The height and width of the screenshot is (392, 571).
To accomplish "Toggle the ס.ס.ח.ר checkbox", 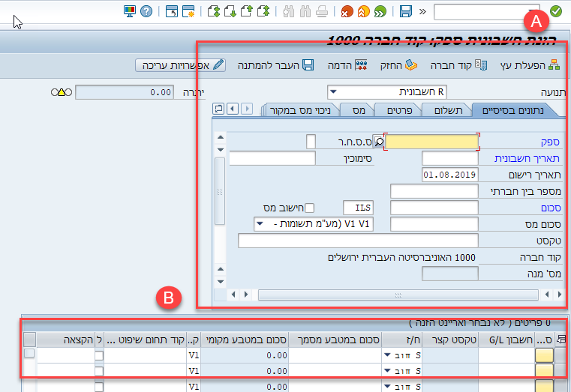I will click(x=311, y=142).
